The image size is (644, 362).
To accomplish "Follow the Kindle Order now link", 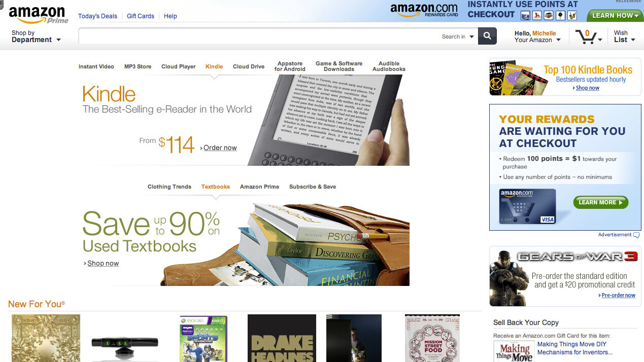I will tap(220, 148).
